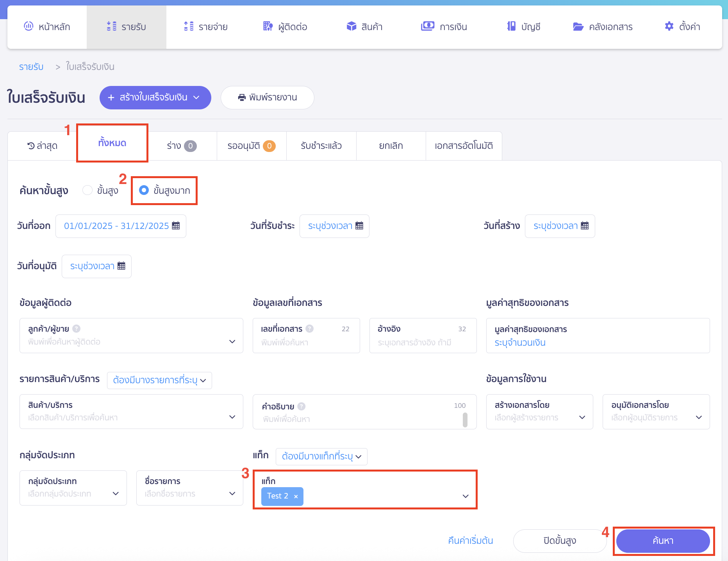Image resolution: width=728 pixels, height=561 pixels.
Task: Open the การเงิน finance section
Action: point(444,27)
